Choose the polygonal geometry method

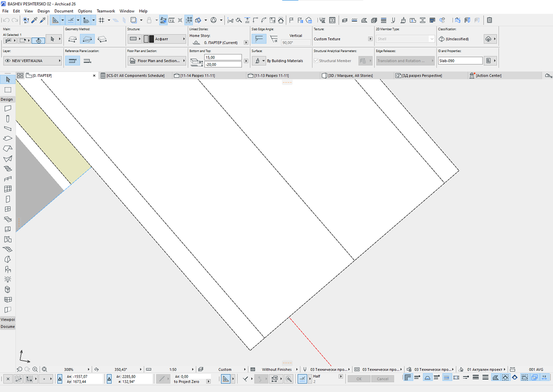coord(73,39)
